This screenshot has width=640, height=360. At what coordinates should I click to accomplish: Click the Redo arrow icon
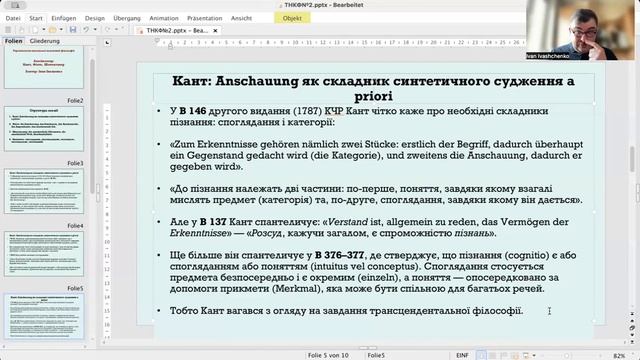click(x=108, y=30)
